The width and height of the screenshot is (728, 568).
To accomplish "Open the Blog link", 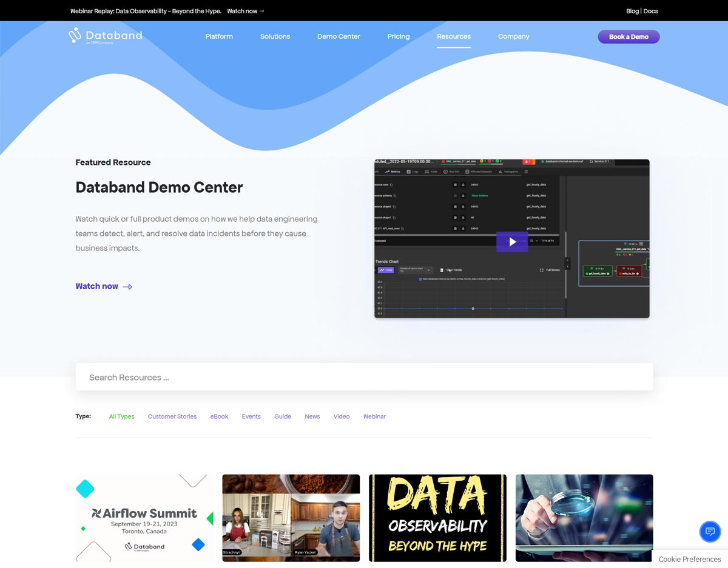I will 632,11.
